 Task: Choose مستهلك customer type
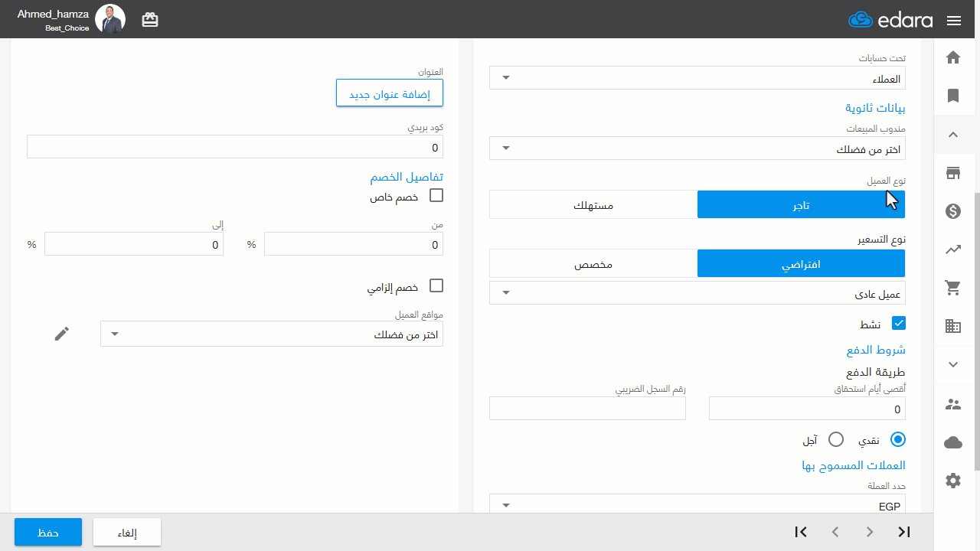pos(593,204)
